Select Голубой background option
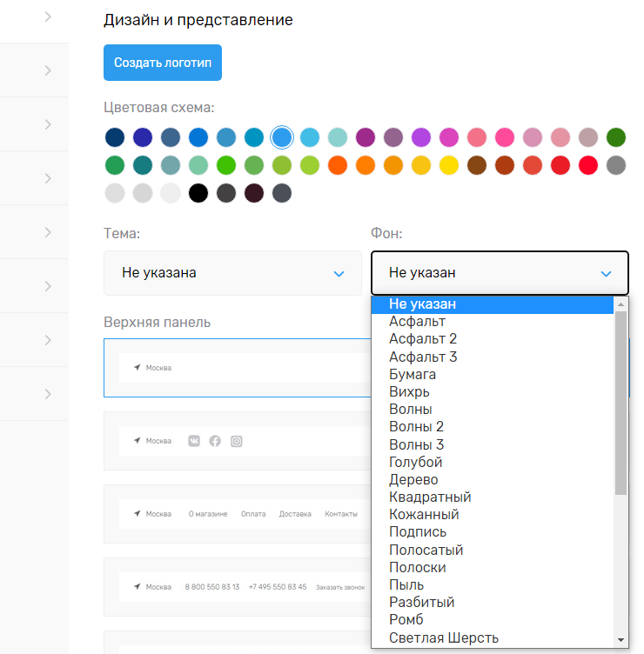644x654 pixels. click(492, 462)
